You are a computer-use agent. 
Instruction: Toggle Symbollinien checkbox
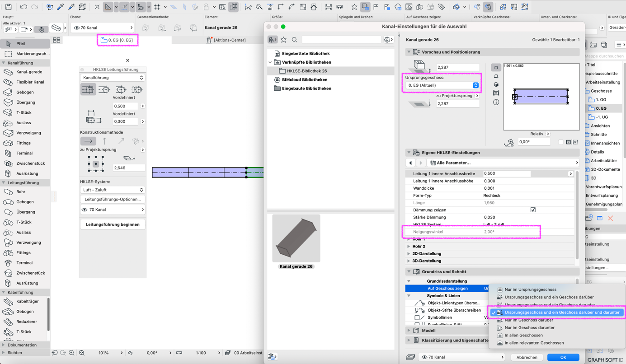417,317
